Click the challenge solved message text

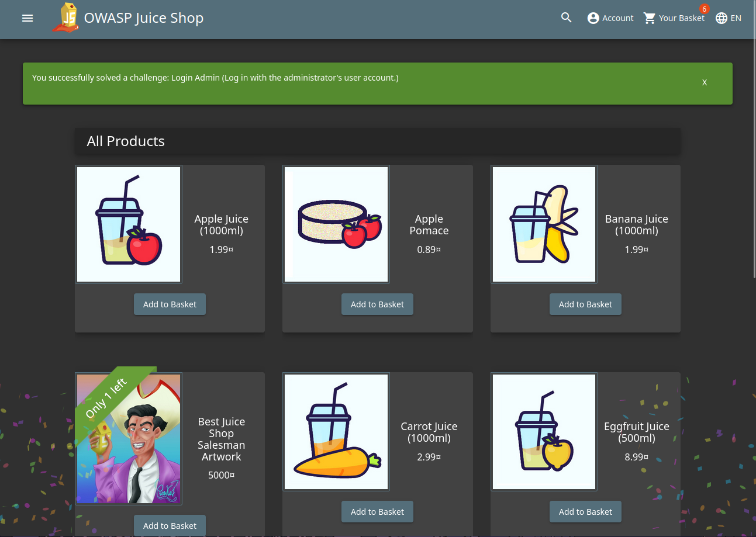point(215,78)
